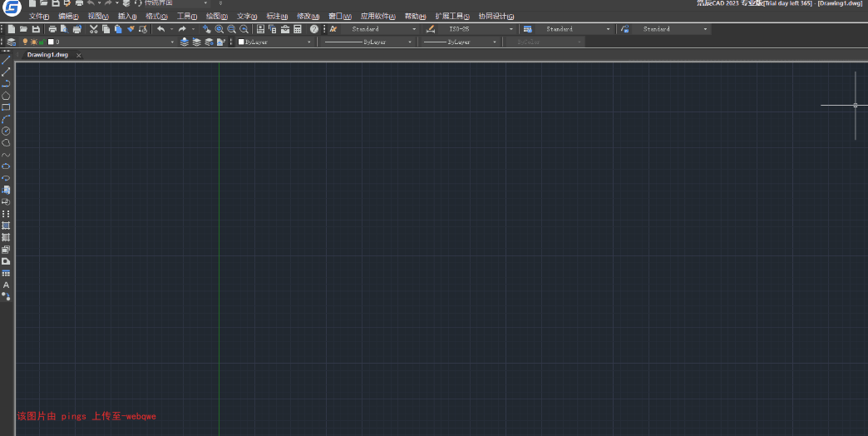The height and width of the screenshot is (436, 868).
Task: Toggle layer 0 lock icon
Action: click(42, 42)
